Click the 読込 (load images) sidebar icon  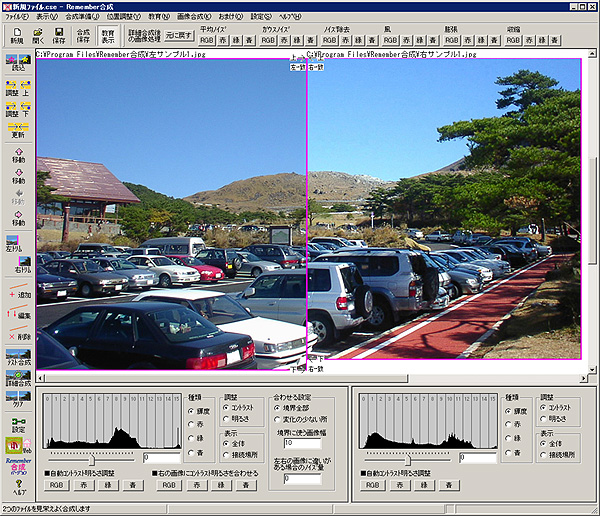point(18,62)
